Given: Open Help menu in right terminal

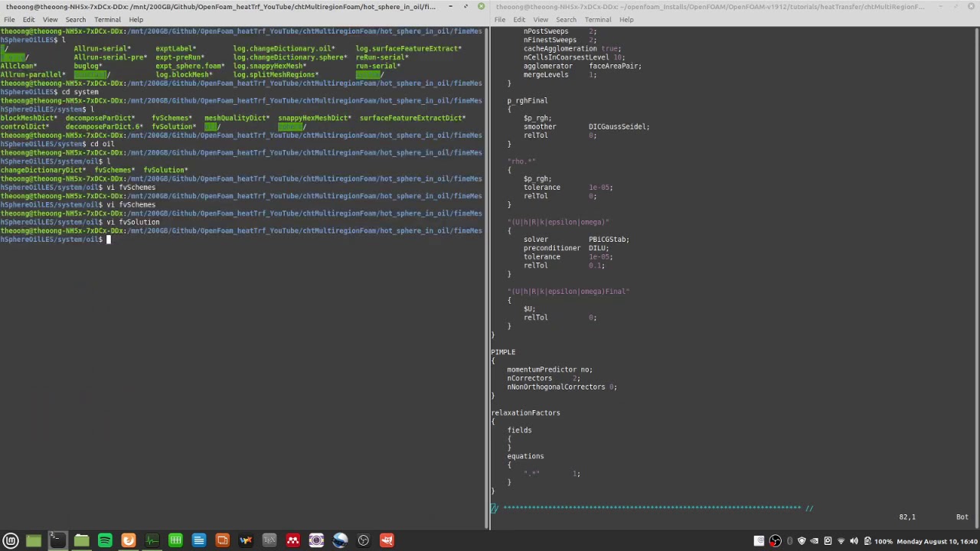Looking at the screenshot, I should [626, 19].
